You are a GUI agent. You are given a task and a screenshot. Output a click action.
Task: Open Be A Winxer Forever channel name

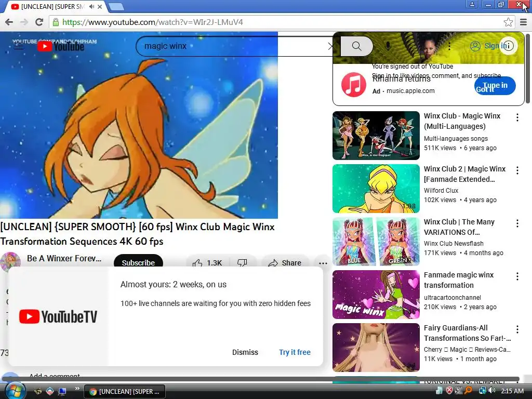[64, 259]
